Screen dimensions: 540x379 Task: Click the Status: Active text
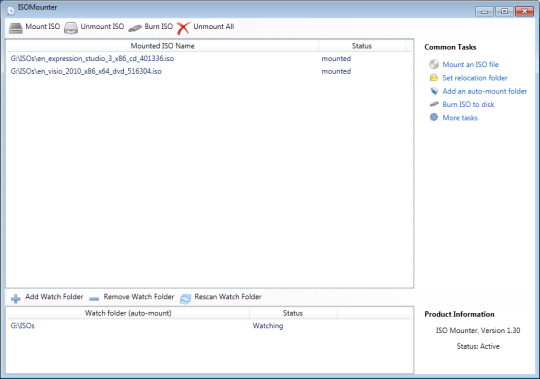click(x=478, y=346)
